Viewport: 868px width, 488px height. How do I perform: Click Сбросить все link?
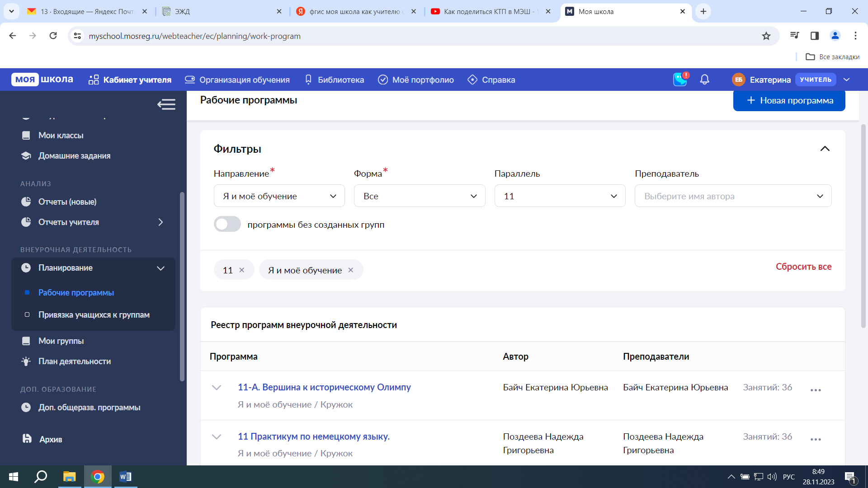(x=803, y=267)
